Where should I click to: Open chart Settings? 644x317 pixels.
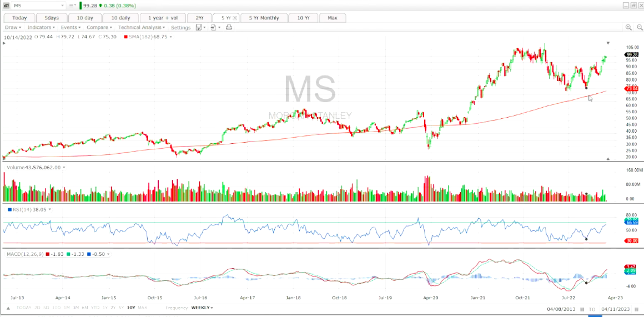pyautogui.click(x=181, y=28)
